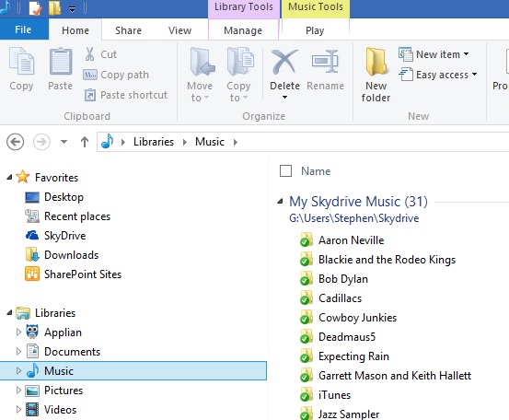Select the iTunes folder
Viewport: 509px width, 420px height.
325,394
